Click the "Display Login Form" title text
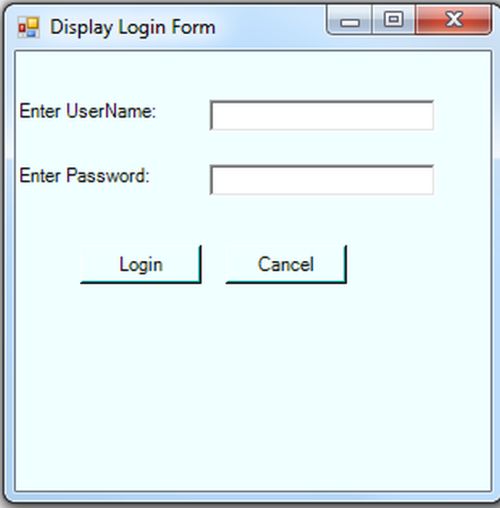 click(x=133, y=27)
